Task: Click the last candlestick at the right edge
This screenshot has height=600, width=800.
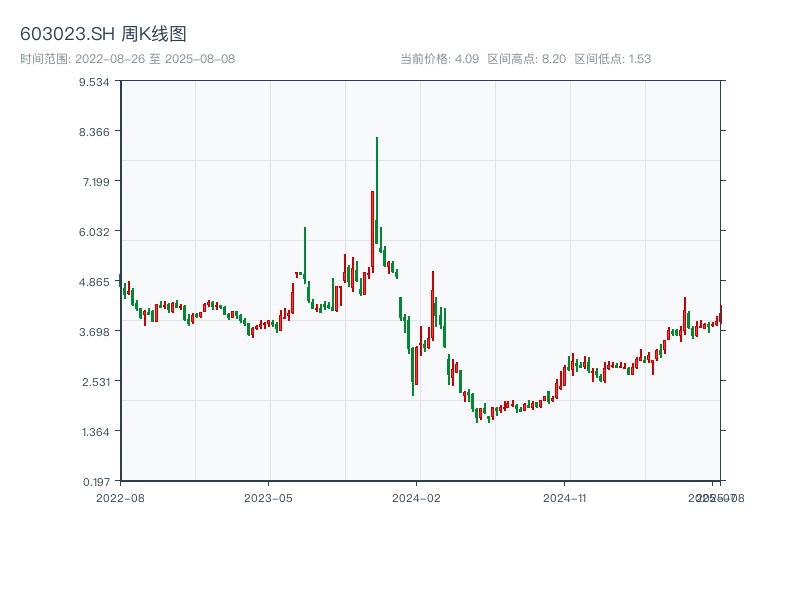Action: pyautogui.click(x=720, y=316)
